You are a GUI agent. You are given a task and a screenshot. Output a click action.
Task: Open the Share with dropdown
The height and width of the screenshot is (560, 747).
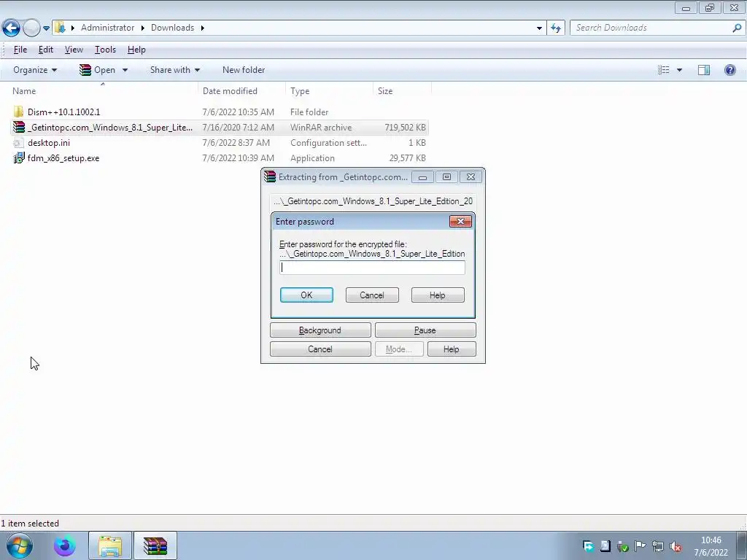click(x=175, y=70)
